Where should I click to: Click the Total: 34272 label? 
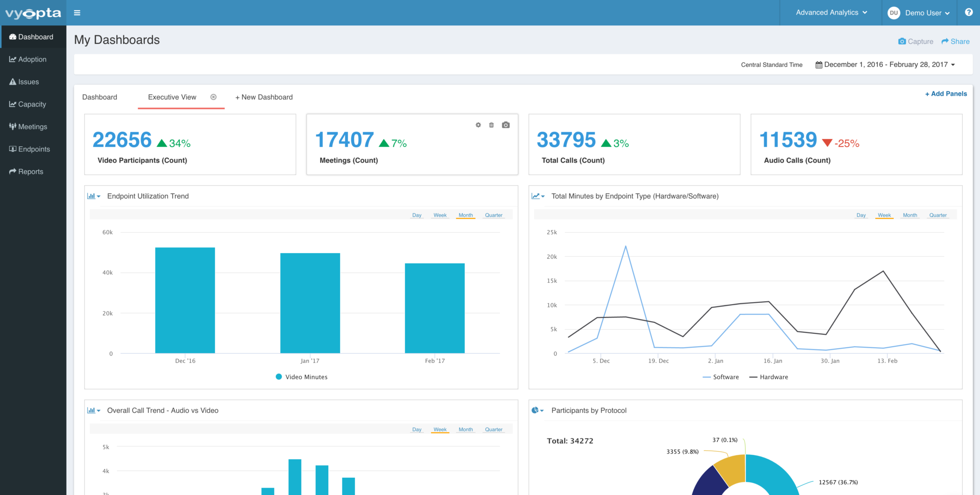tap(570, 441)
